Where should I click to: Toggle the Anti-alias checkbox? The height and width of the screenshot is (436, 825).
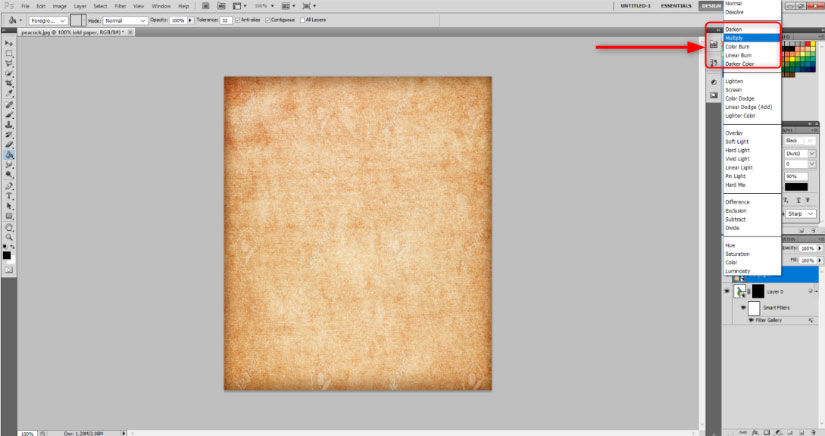click(237, 20)
